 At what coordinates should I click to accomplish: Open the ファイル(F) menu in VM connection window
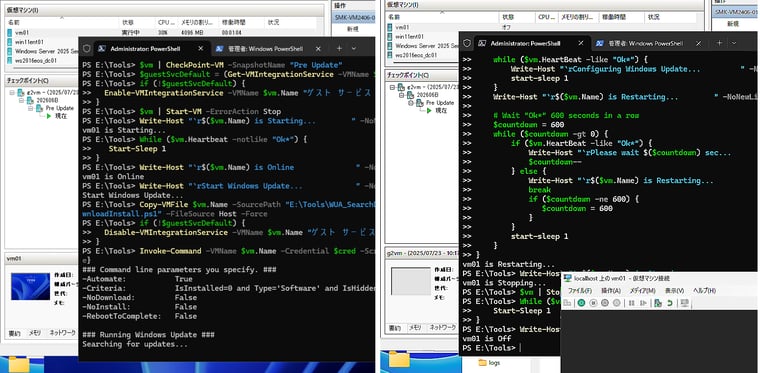[x=580, y=291]
